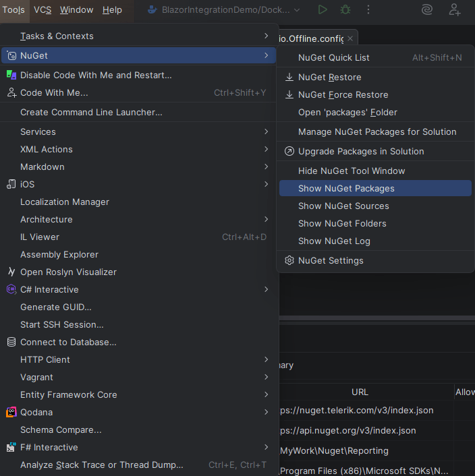This screenshot has width=475, height=476.
Task: Open the Tools menu
Action: (x=13, y=10)
